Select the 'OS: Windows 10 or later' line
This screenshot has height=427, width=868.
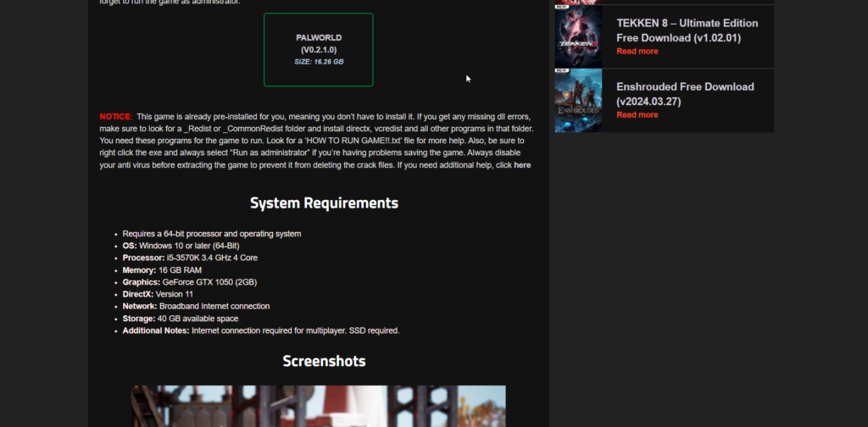tap(181, 246)
